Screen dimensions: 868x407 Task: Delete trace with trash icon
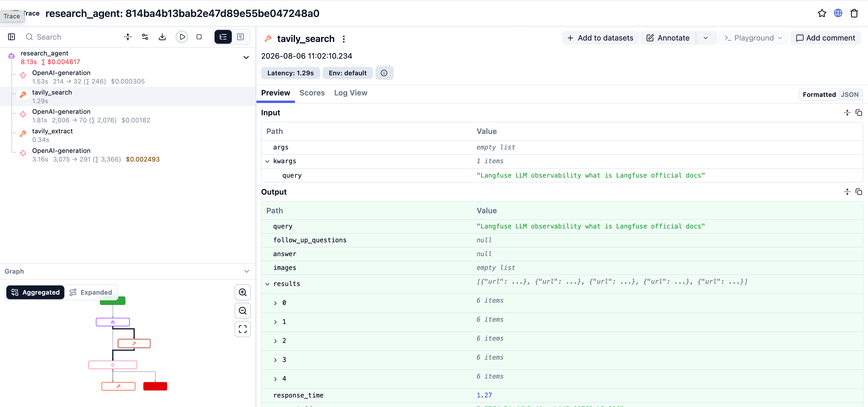(x=854, y=13)
